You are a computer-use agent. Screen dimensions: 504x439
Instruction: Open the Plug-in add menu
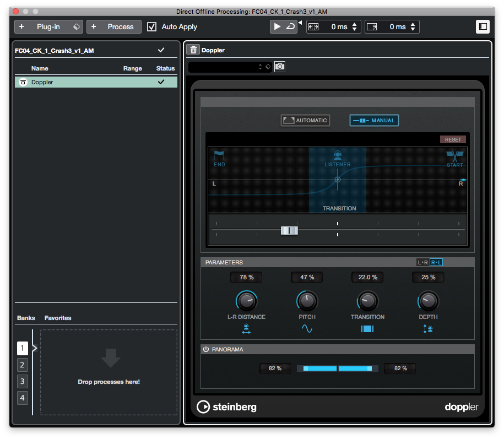(x=48, y=26)
